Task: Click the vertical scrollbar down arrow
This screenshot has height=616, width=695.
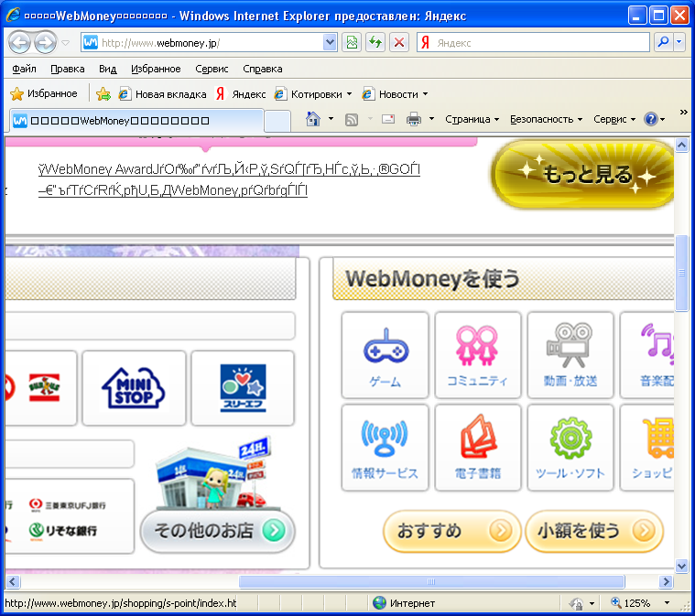Action: 681,566
